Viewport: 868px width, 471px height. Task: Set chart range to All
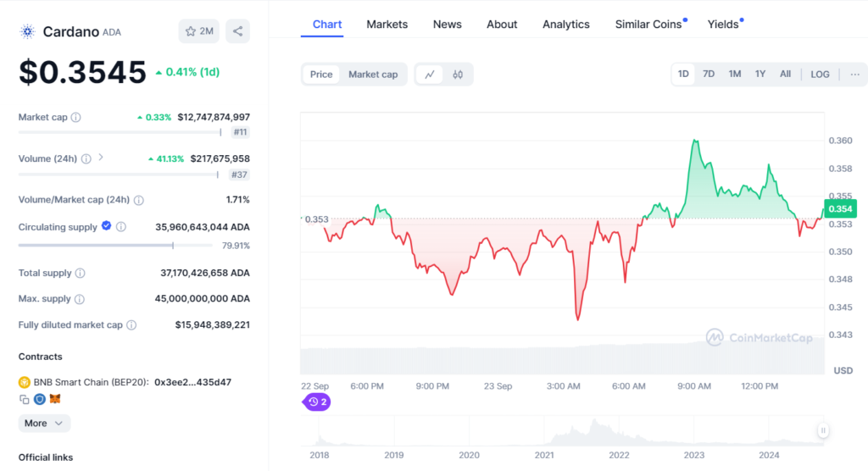[x=785, y=75]
